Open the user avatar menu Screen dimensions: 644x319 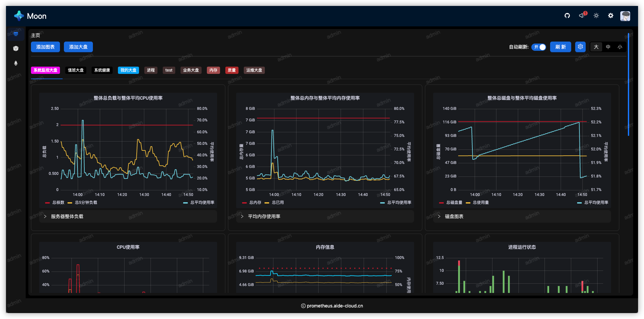coord(625,16)
